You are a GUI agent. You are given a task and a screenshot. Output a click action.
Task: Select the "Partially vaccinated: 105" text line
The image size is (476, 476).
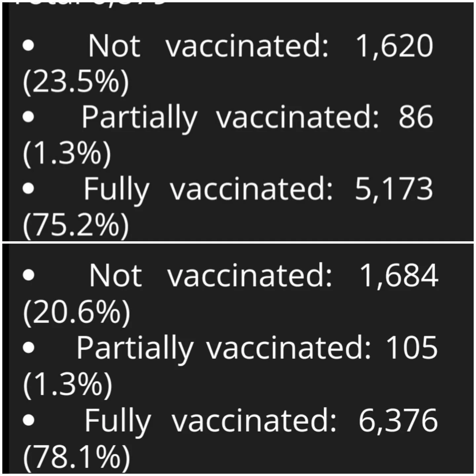257,347
